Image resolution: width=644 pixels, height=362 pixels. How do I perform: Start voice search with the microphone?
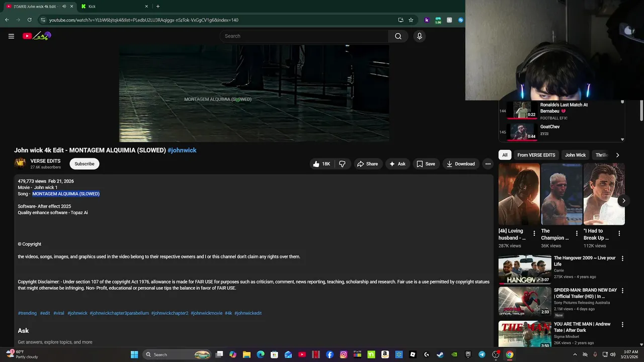point(419,36)
